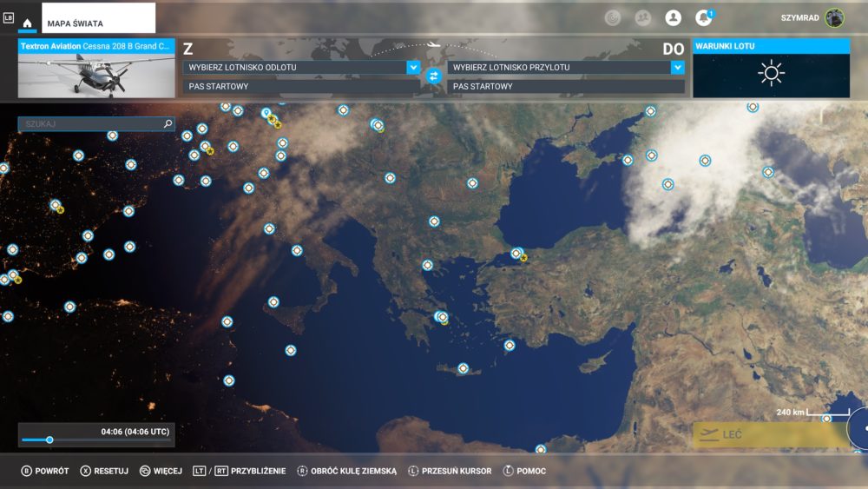
Task: Click the LEĆ fly button
Action: (x=770, y=435)
